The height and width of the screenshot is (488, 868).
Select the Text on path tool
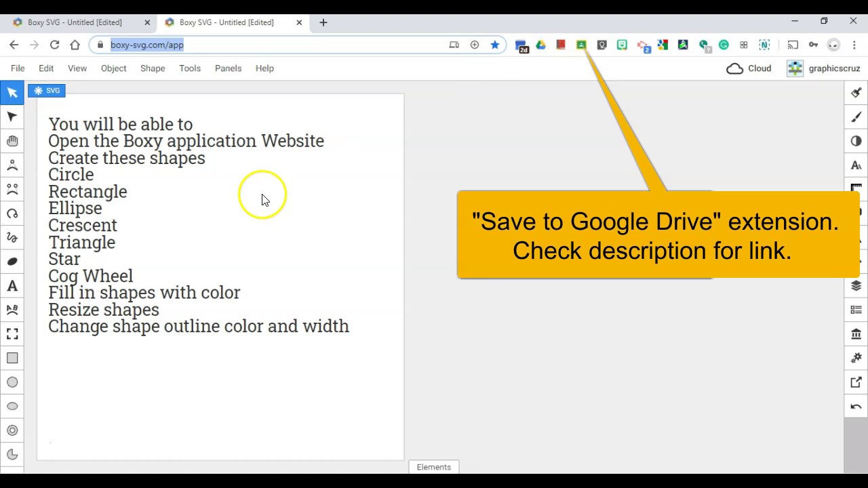coord(12,310)
